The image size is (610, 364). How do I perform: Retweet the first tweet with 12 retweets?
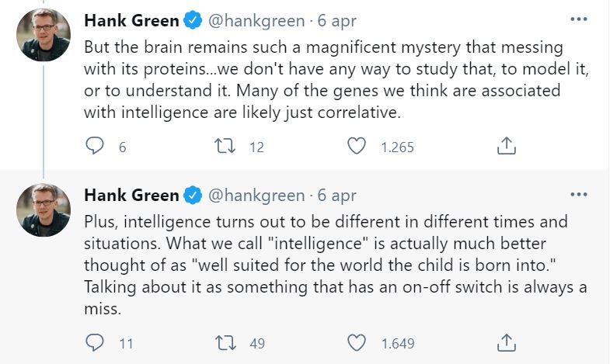tap(225, 145)
